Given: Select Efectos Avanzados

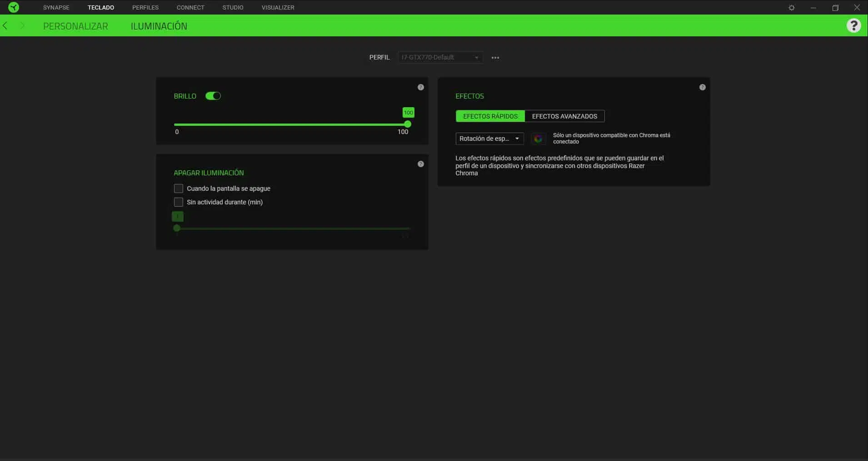Looking at the screenshot, I should tap(564, 116).
